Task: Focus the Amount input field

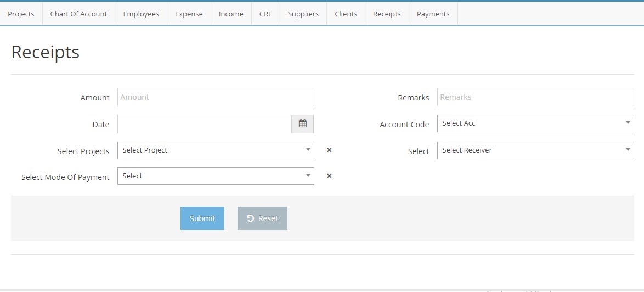Action: 216,97
